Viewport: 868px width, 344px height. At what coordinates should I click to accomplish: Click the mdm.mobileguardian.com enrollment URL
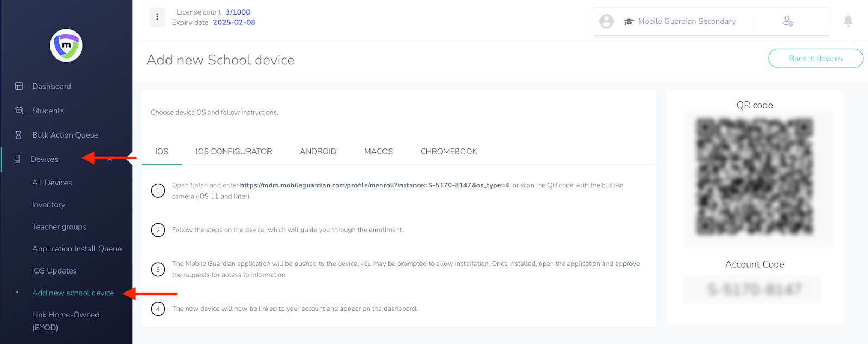coord(375,185)
